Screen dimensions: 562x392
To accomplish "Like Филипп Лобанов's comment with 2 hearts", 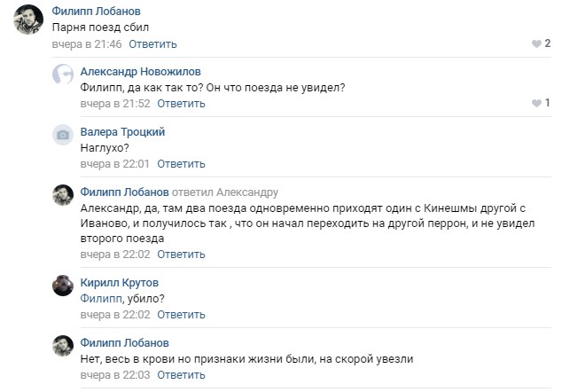I will pos(541,43).
